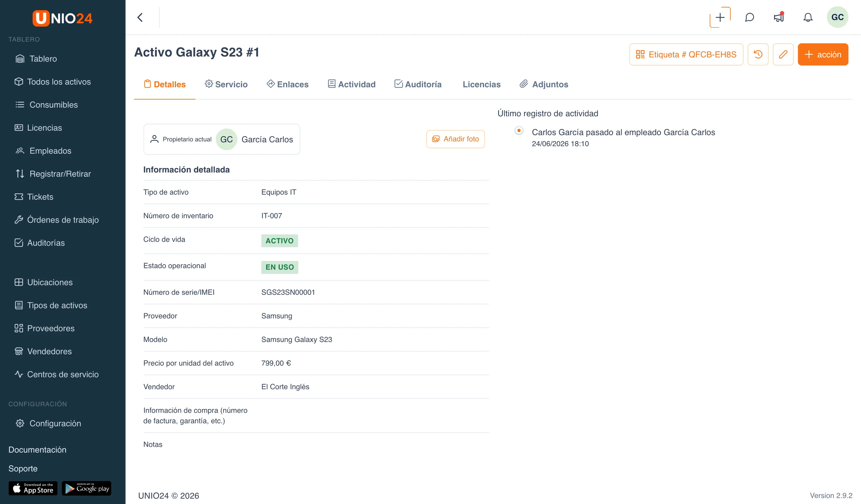Click the activity timestamp 24/06/2026 18:10
The height and width of the screenshot is (504, 861).
click(x=560, y=143)
